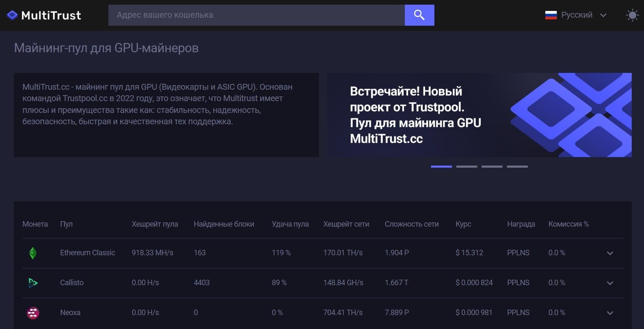Click PPLNS in the Callisto row
Screen dimensions: 644x329
coord(518,283)
